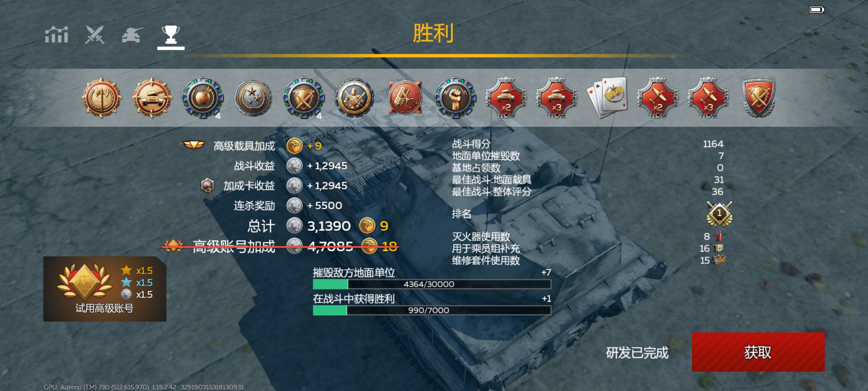The height and width of the screenshot is (391, 868).
Task: Click the rank 1 laurel badge
Action: [720, 214]
